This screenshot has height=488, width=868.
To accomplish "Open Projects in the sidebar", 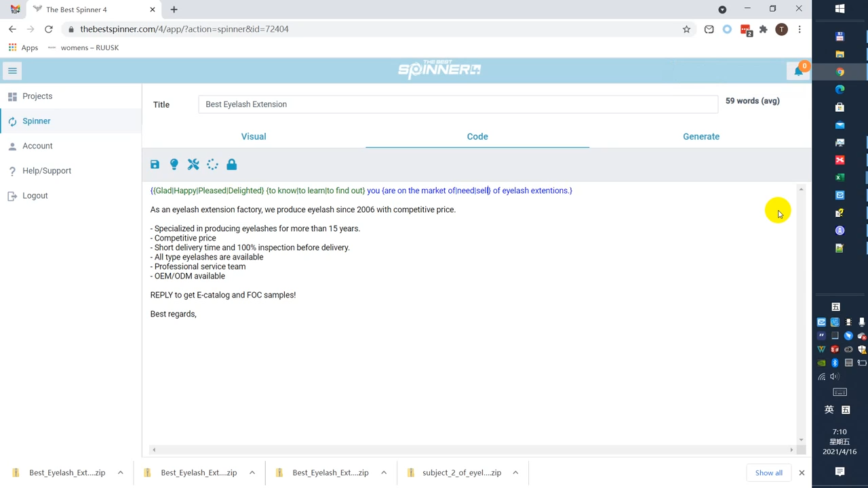I will click(37, 96).
